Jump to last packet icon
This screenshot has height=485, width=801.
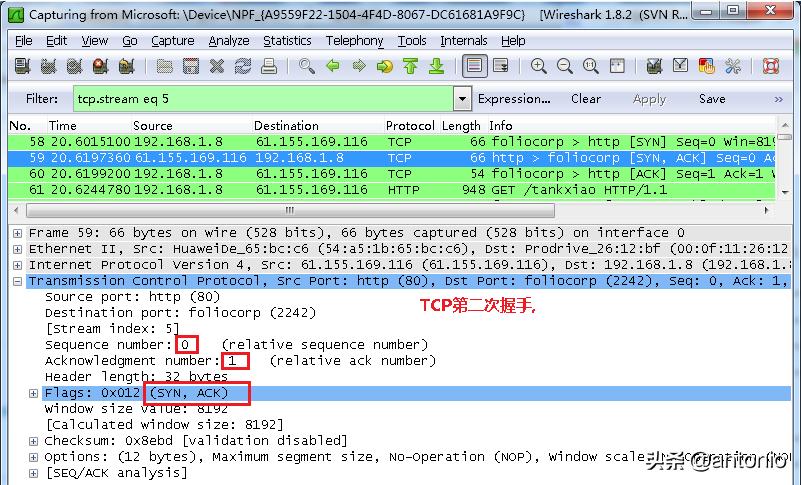point(436,66)
